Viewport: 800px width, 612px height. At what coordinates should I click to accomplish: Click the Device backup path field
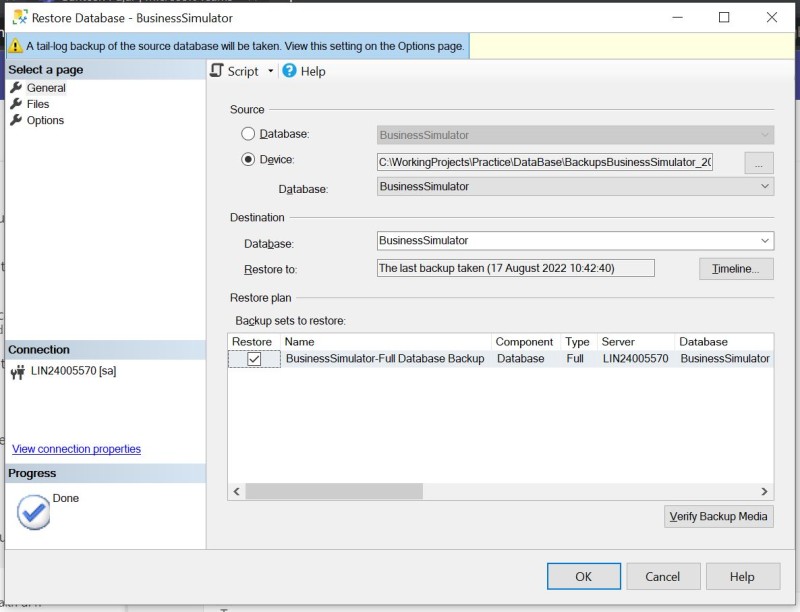point(545,162)
